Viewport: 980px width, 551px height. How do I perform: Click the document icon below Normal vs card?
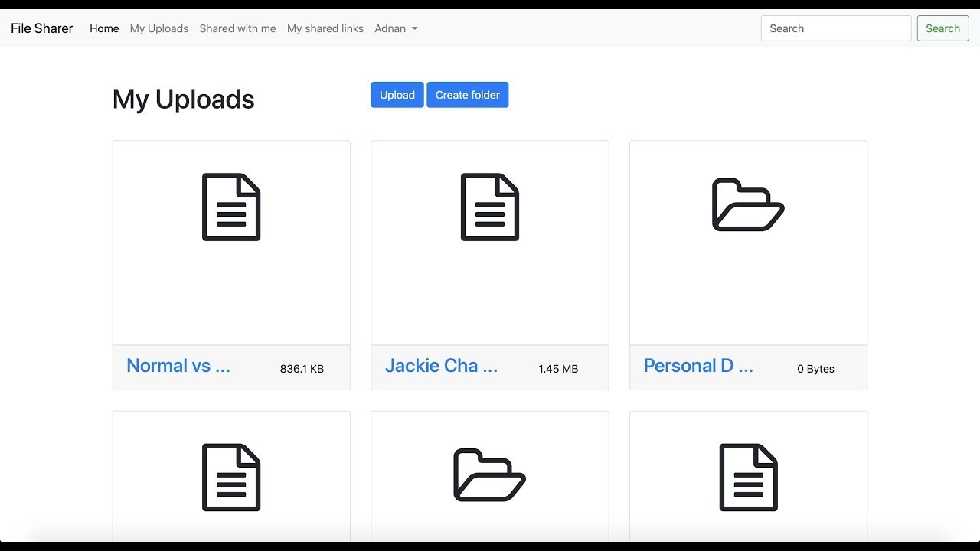click(x=231, y=478)
